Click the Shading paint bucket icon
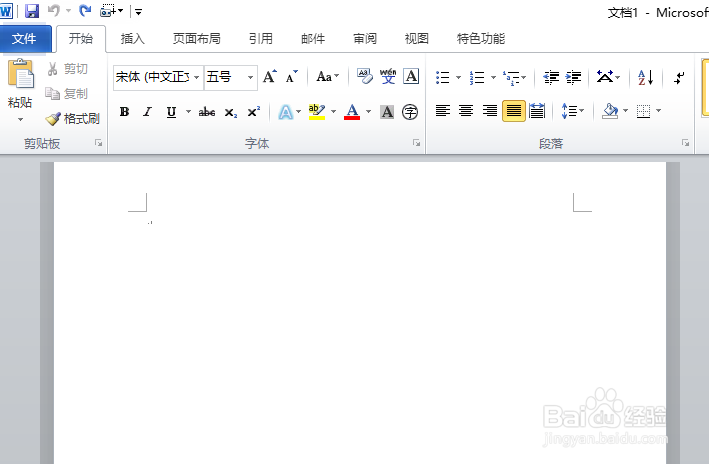Screen dimensions: 709x464 point(610,111)
